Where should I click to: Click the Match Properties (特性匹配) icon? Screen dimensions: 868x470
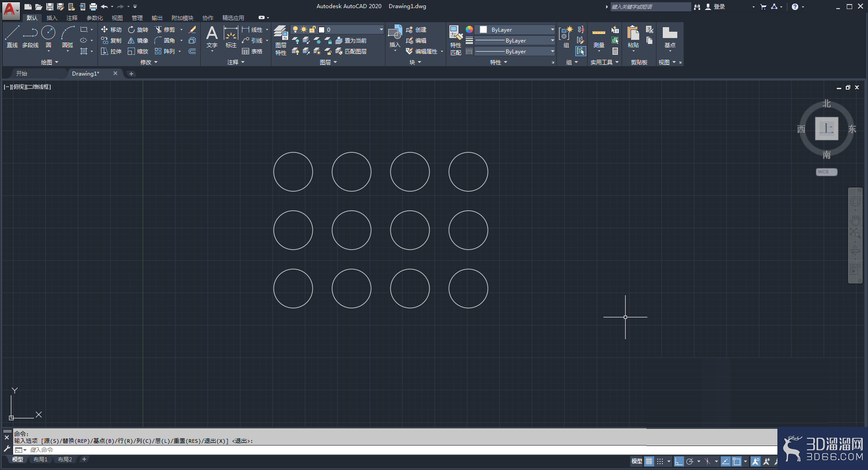(x=456, y=40)
